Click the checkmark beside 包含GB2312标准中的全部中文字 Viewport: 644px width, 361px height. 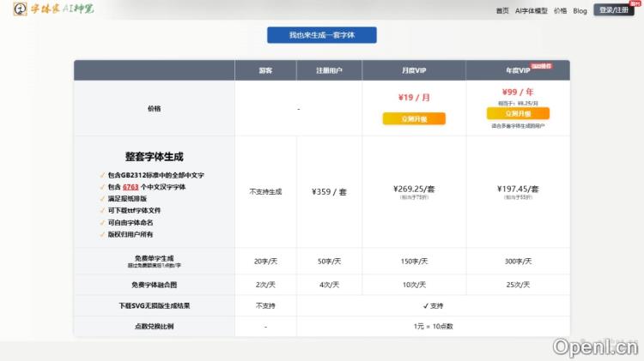click(103, 175)
